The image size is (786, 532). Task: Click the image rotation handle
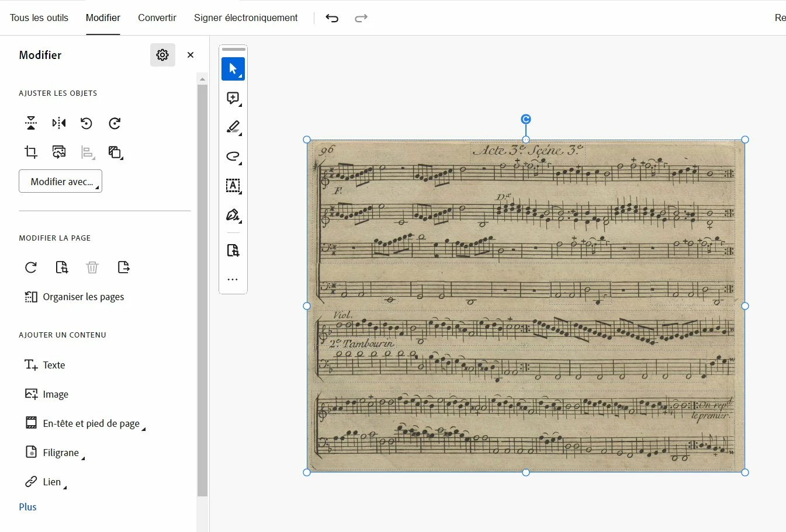pos(526,119)
